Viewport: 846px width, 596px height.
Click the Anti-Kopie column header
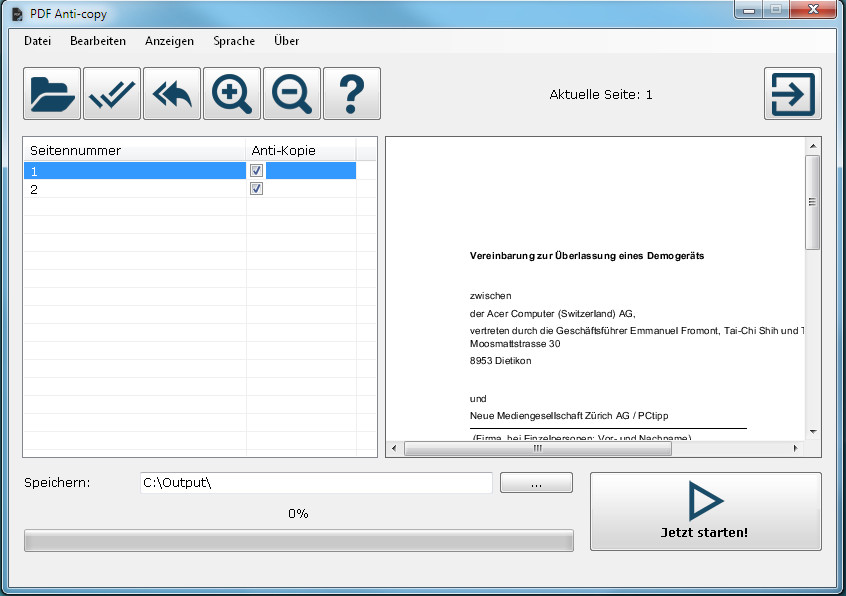301,150
